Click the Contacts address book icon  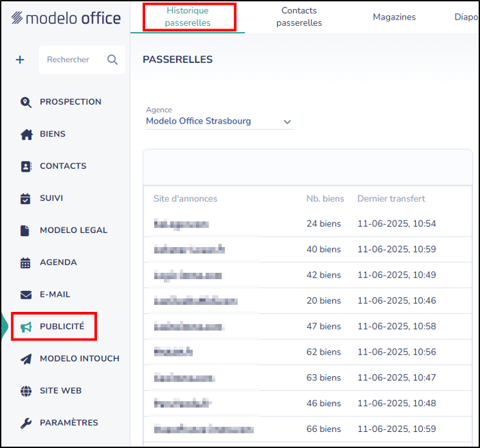click(26, 166)
